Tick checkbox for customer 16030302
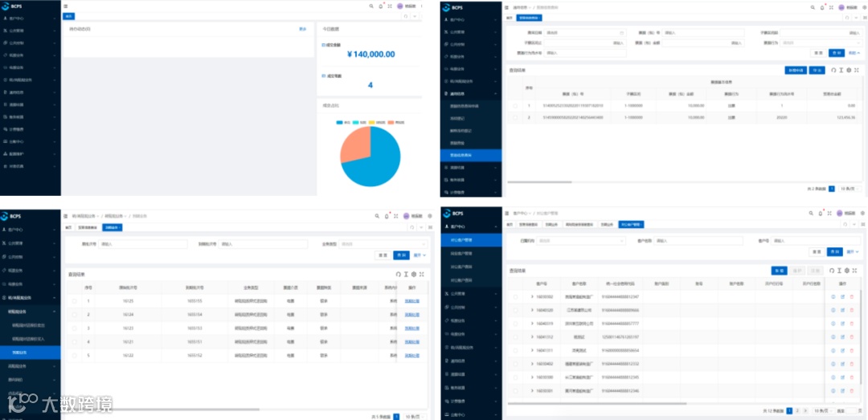Viewport: 868px width, 420px height. click(x=515, y=297)
